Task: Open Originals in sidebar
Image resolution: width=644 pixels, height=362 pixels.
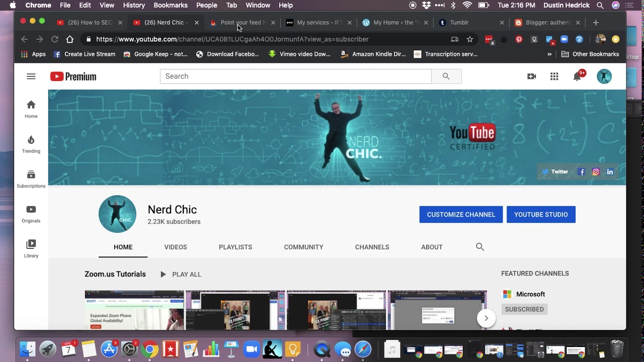Action: point(31,213)
